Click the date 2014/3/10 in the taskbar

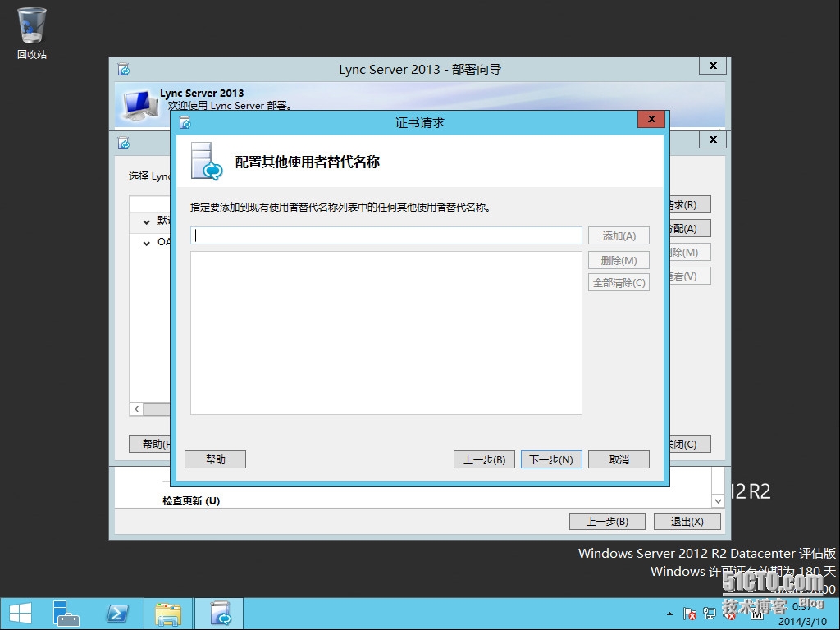pyautogui.click(x=802, y=622)
